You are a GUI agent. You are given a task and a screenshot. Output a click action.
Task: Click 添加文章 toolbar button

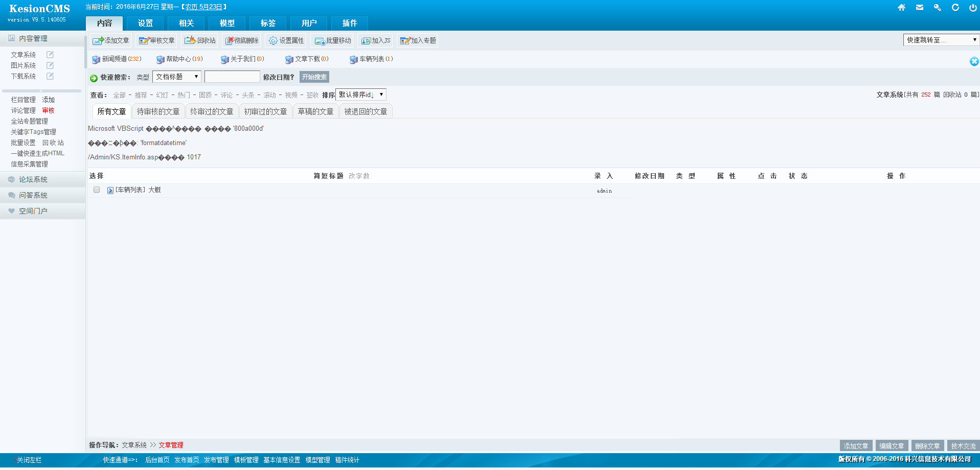pos(111,40)
